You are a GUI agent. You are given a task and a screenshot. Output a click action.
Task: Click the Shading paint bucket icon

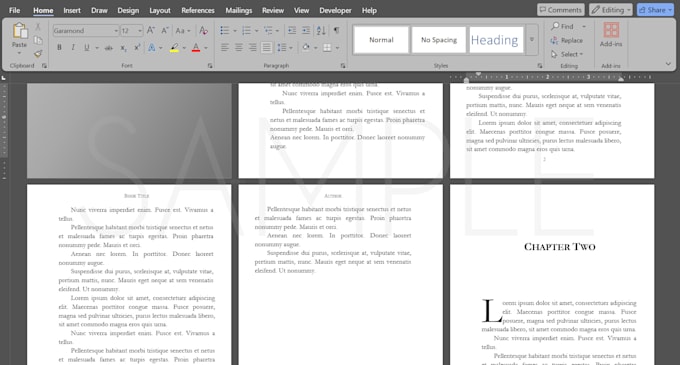click(306, 48)
